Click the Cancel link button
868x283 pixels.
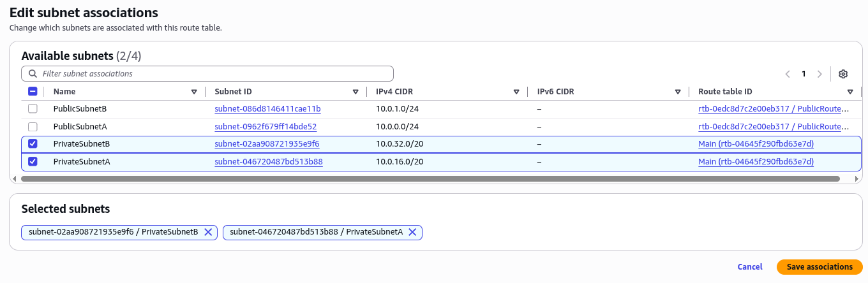(x=750, y=267)
